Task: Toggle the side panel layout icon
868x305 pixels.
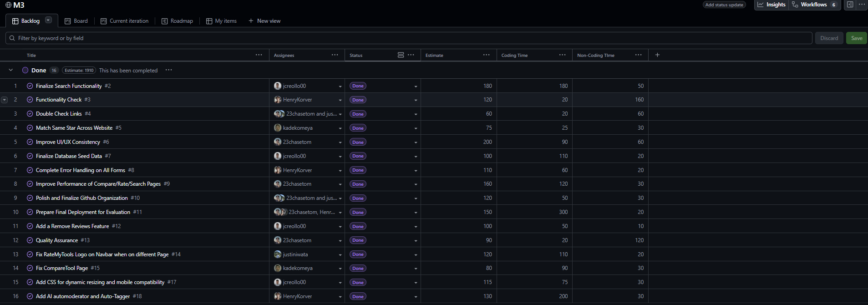Action: tap(850, 5)
